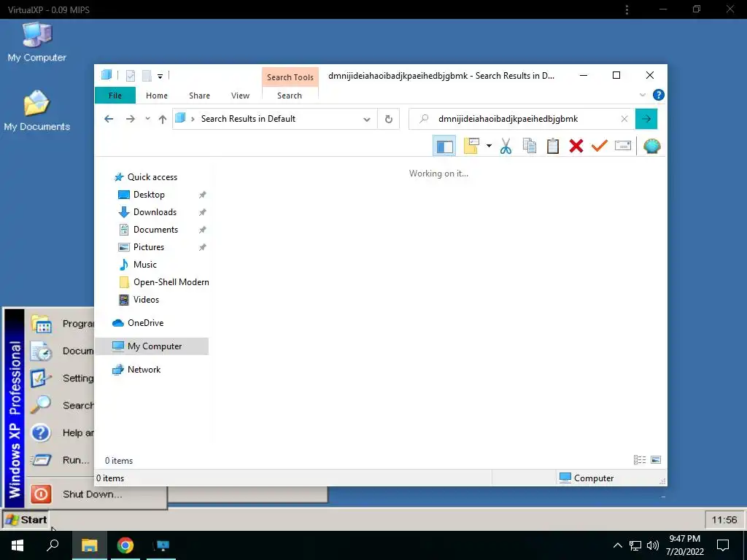This screenshot has width=747, height=560.
Task: Click the red X Delete toolbar icon
Action: tap(576, 146)
